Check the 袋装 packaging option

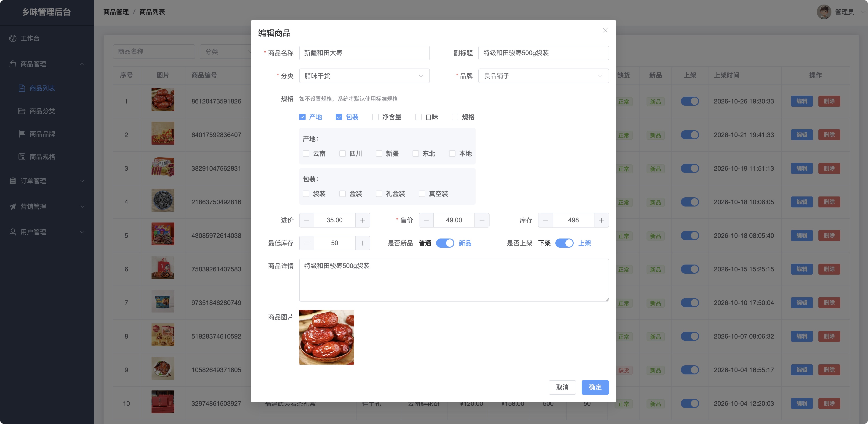306,194
